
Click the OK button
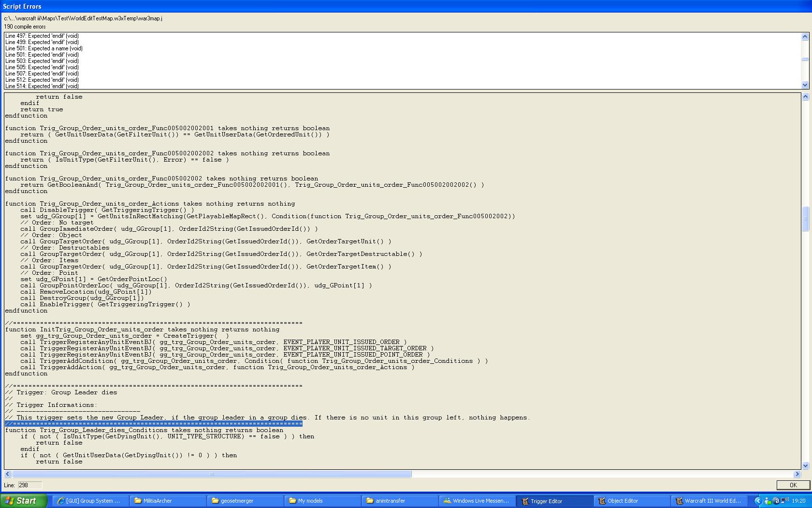click(793, 485)
